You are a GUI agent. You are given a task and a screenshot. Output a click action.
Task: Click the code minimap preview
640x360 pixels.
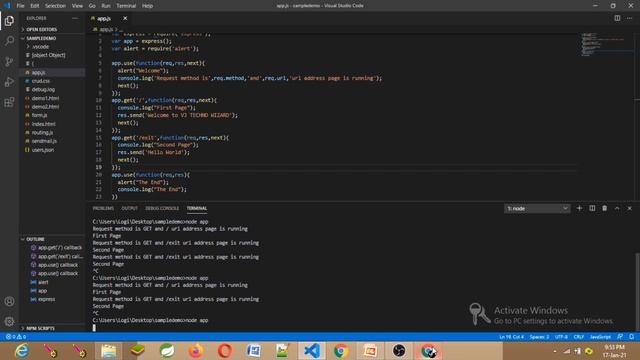(x=602, y=44)
